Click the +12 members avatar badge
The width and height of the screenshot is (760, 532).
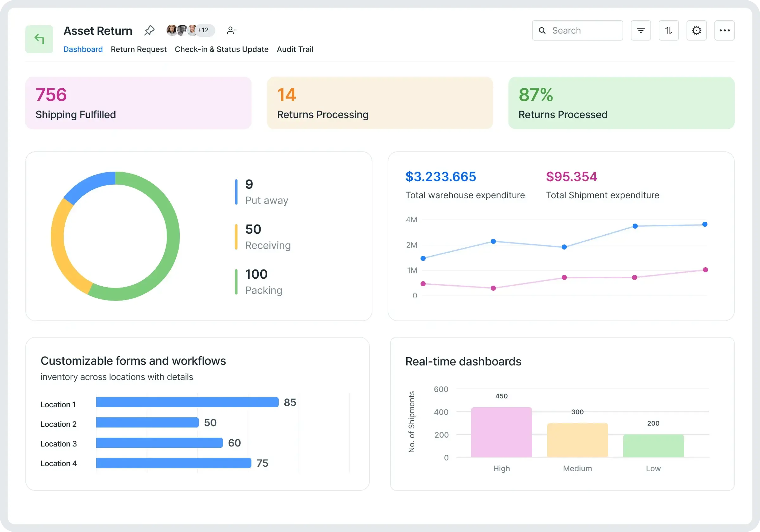[x=204, y=30]
